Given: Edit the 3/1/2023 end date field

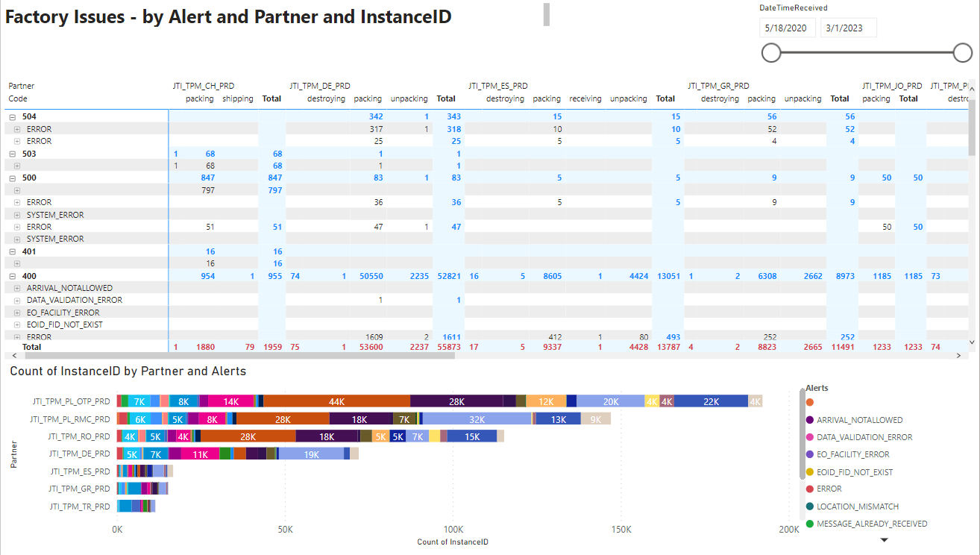Looking at the screenshot, I should point(849,28).
